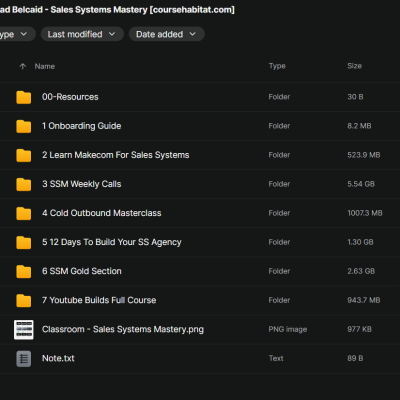
Task: Click the 5 12 Days folder icon
Action: [24, 242]
